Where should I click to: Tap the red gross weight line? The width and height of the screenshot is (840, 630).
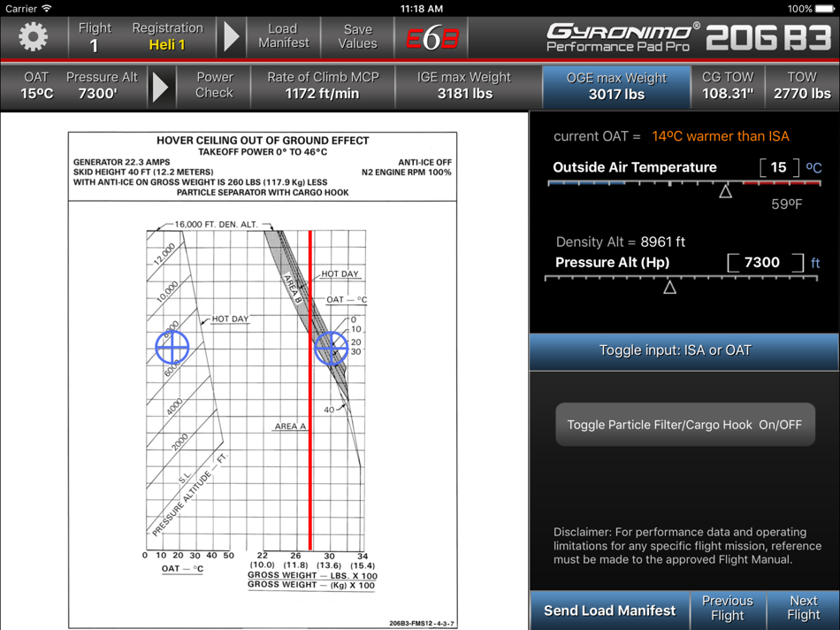tap(309, 390)
